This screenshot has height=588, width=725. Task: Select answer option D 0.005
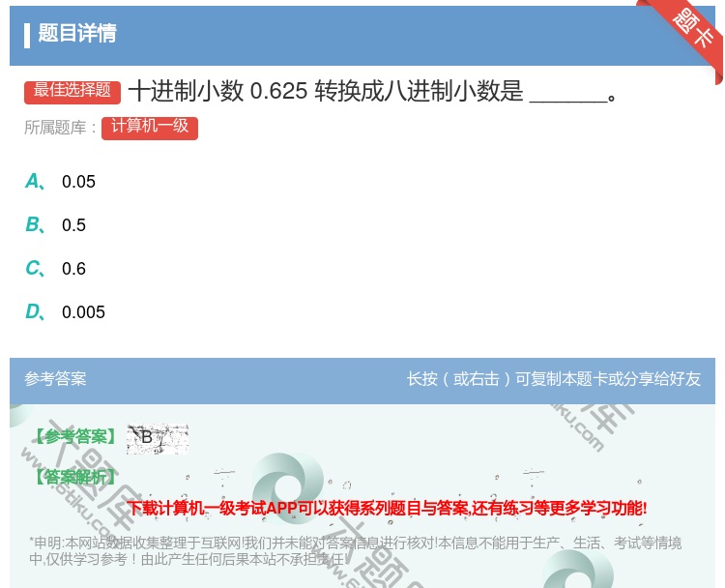coord(65,311)
